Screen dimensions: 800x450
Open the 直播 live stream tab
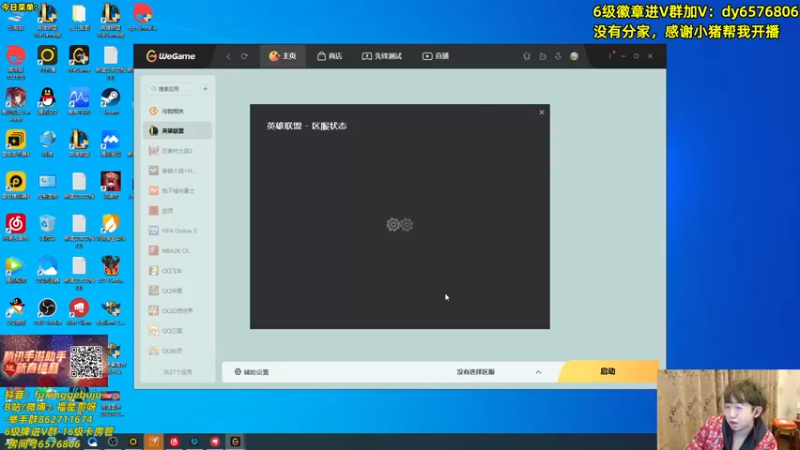point(436,56)
